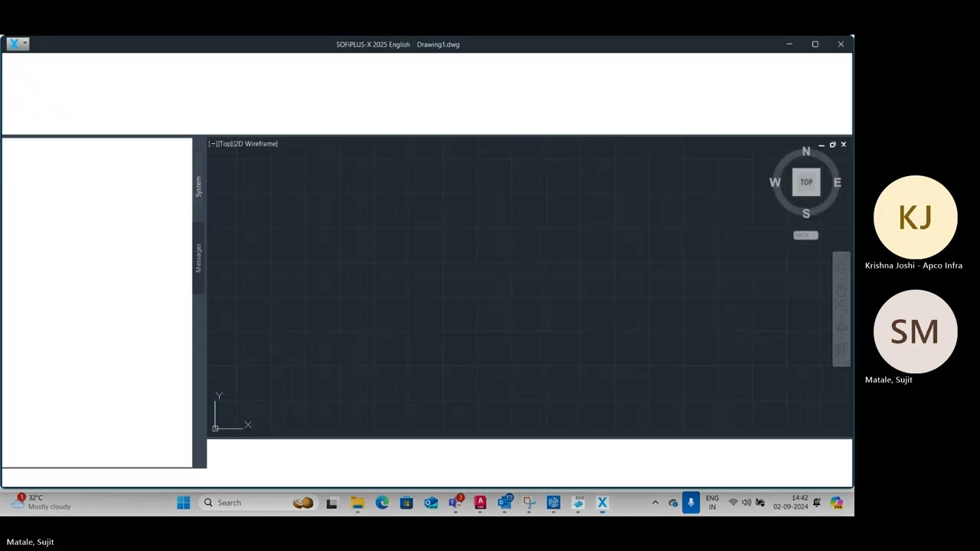The width and height of the screenshot is (980, 551).
Task: Launch Microsoft Edge from the taskbar
Action: [x=382, y=503]
